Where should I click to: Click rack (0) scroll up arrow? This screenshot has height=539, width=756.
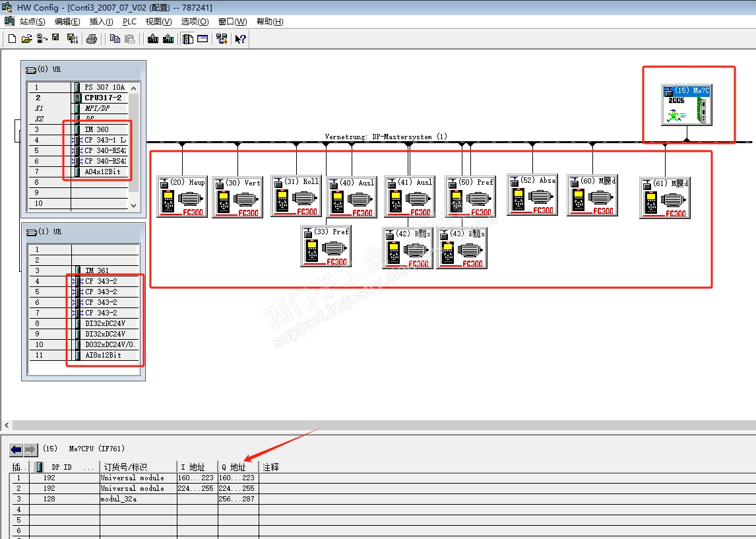tap(133, 88)
